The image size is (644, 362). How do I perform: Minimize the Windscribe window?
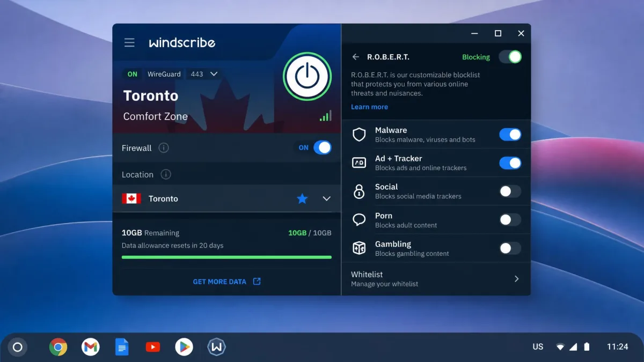coord(474,33)
